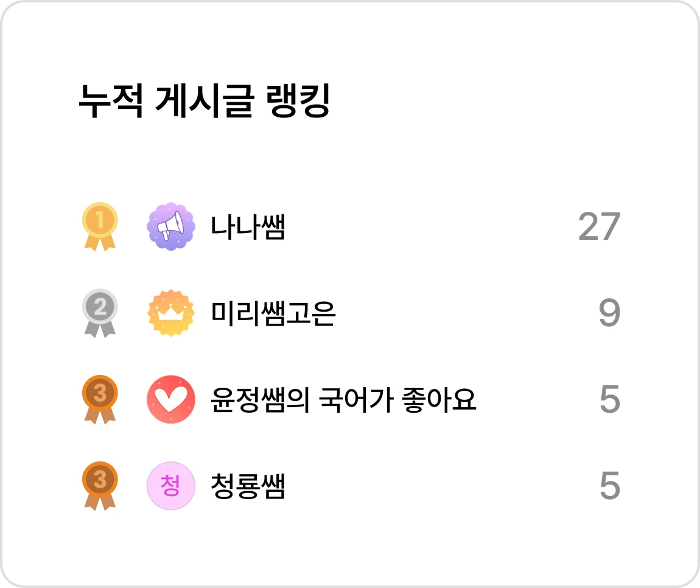Click the bronze medal beside 청룡쌤
Viewport: 700px width, 588px height.
100,486
